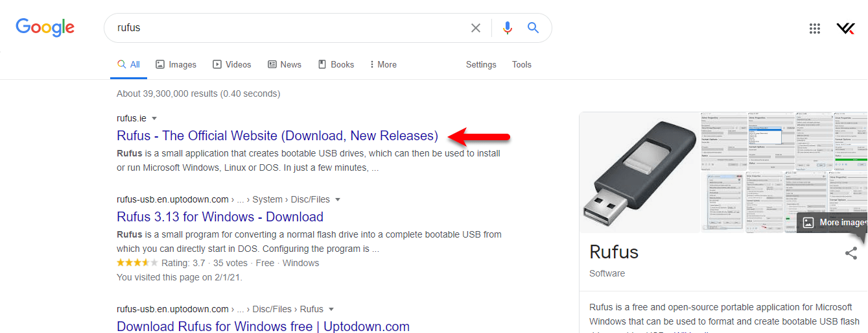Viewport: 868px width, 333px height.
Task: Expand the More search categories menu
Action: pos(383,64)
